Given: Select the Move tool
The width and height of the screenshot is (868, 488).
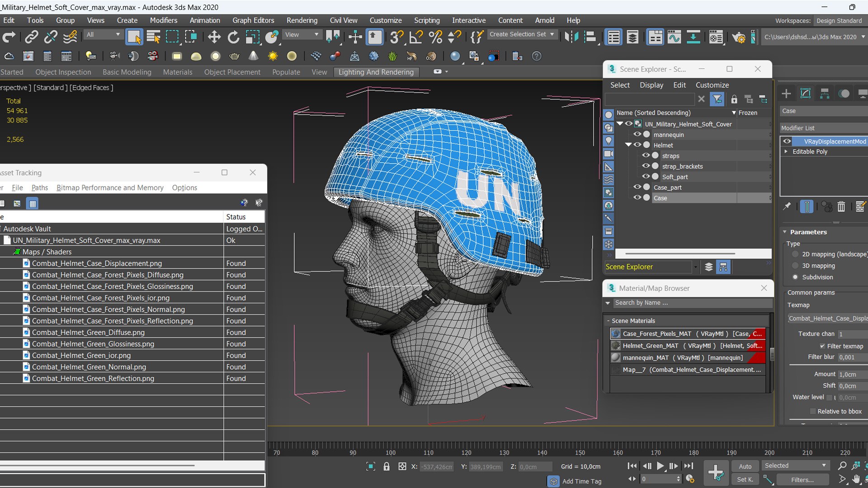Looking at the screenshot, I should click(x=214, y=37).
